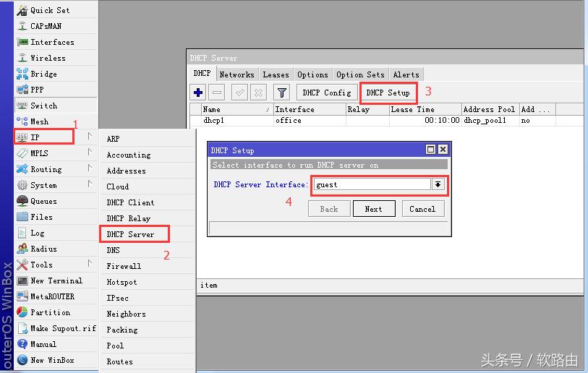This screenshot has width=588, height=373.
Task: Switch to the Networks tab
Action: coord(237,74)
